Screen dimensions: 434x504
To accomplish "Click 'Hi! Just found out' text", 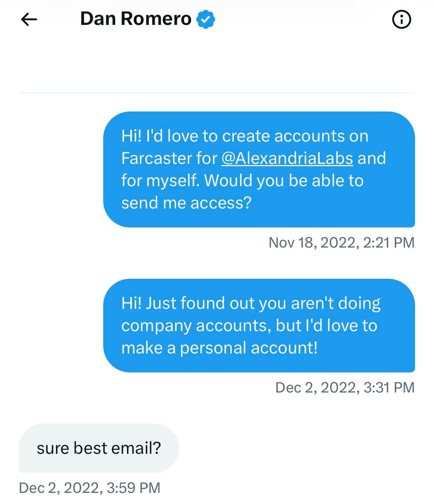I will point(186,303).
